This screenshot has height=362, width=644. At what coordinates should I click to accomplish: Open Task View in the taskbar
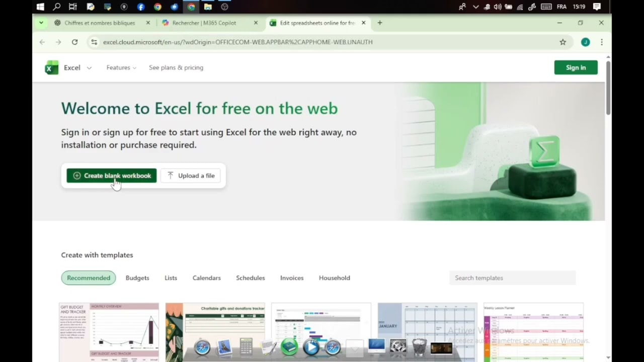73,7
